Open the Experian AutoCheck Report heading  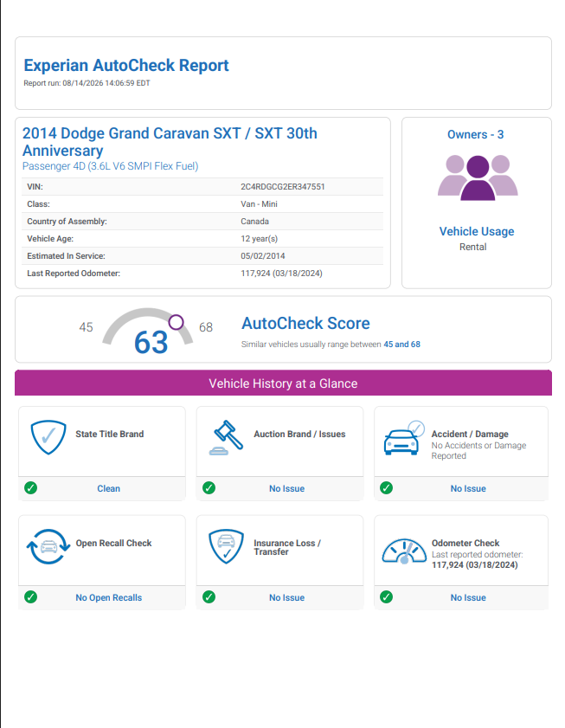(x=126, y=66)
